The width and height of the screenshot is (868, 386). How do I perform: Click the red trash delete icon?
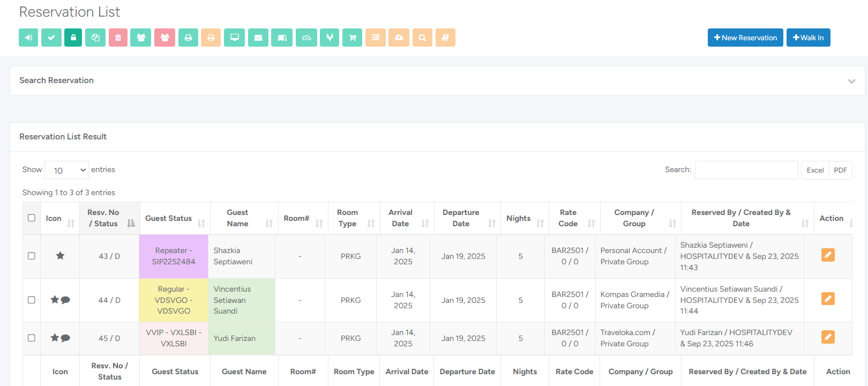[x=118, y=38]
